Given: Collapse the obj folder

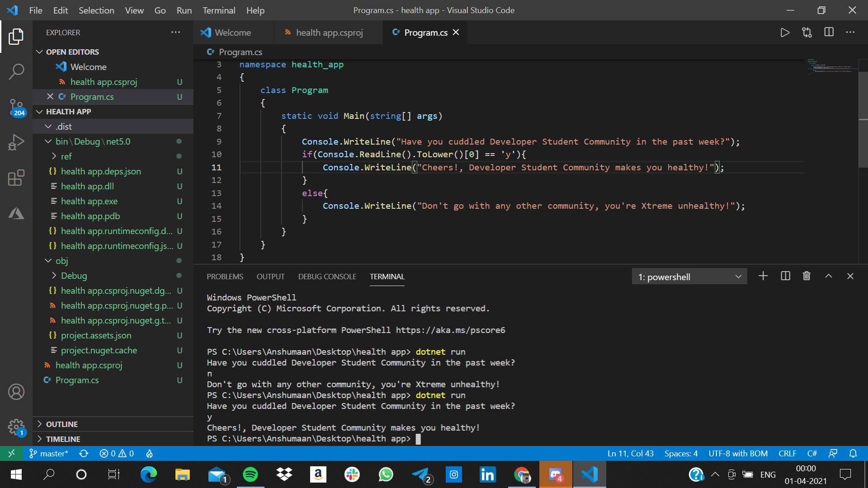Looking at the screenshot, I should point(61,261).
